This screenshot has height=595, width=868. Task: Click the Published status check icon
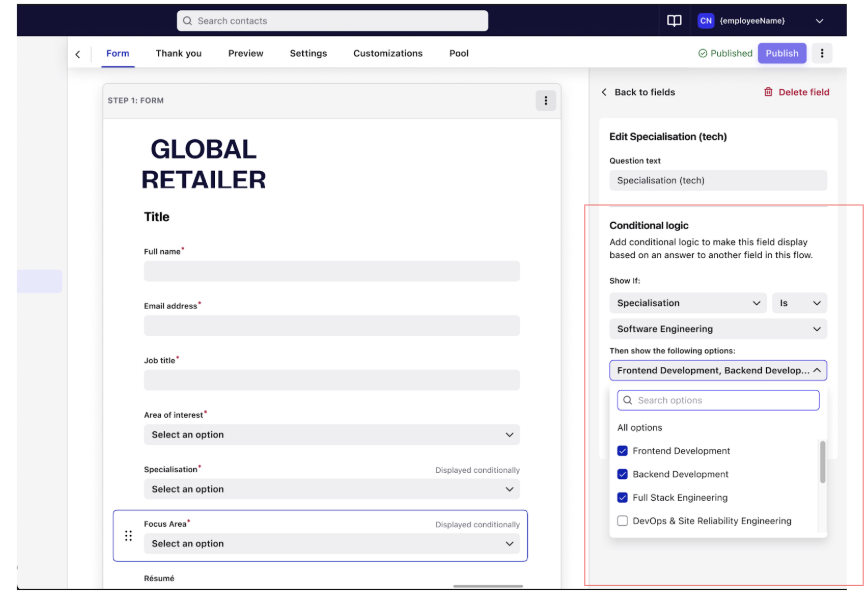click(702, 54)
